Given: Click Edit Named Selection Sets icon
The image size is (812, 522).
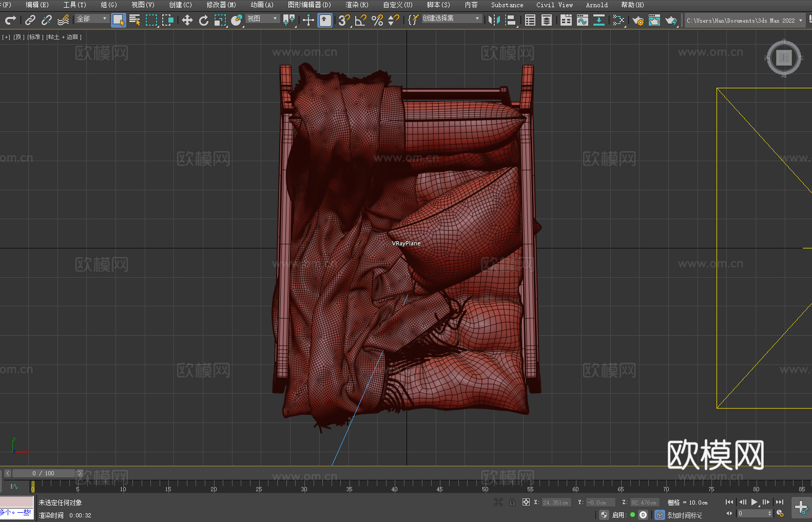Looking at the screenshot, I should pyautogui.click(x=413, y=21).
